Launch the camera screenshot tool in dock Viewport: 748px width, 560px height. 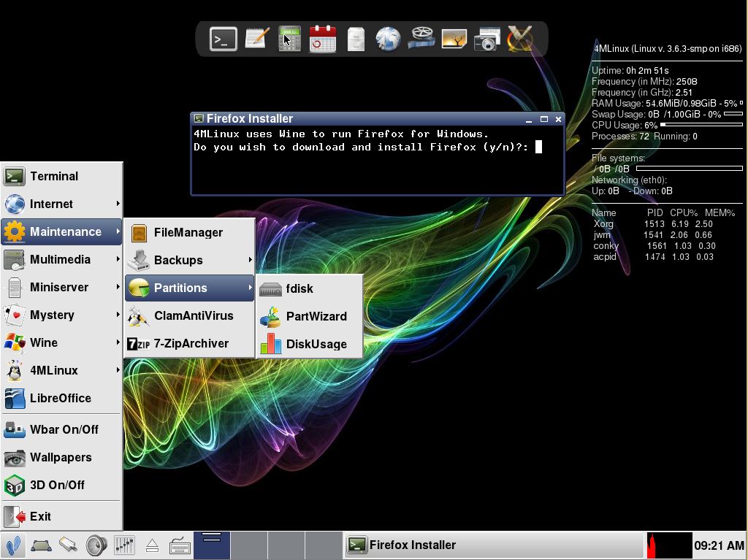[487, 39]
